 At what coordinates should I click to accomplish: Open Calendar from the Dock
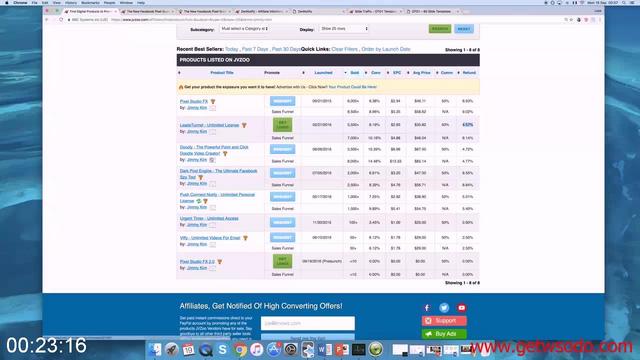(189, 349)
